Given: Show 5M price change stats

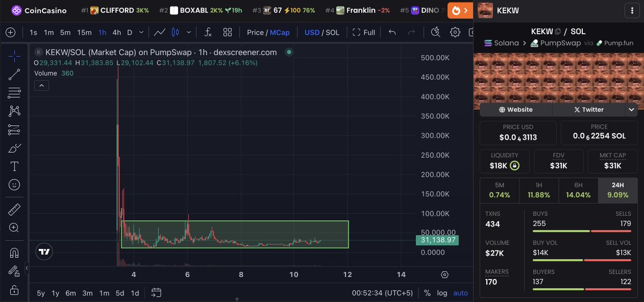Looking at the screenshot, I should click(x=500, y=190).
